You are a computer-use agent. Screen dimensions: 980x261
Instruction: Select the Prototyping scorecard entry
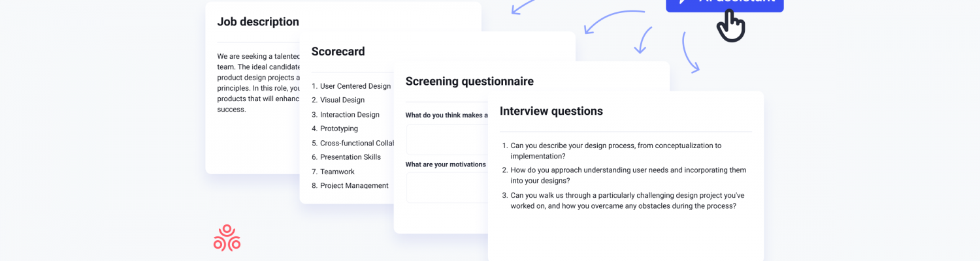point(338,129)
